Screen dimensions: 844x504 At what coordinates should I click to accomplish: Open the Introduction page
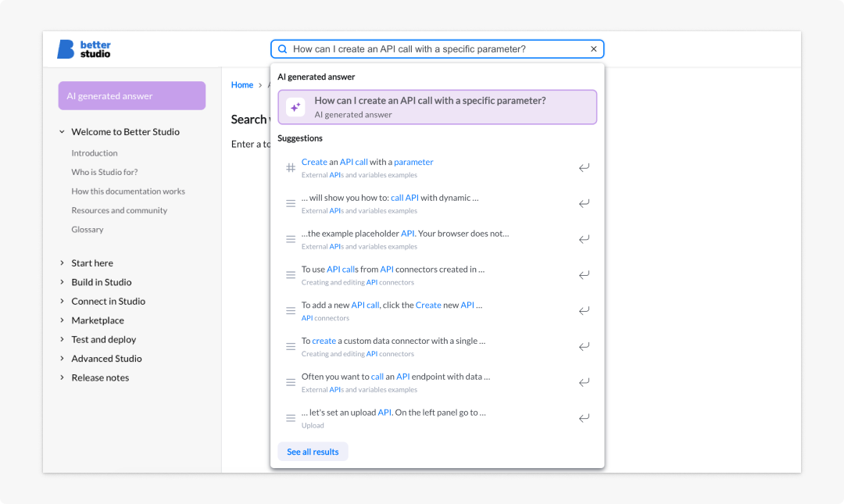click(x=95, y=153)
